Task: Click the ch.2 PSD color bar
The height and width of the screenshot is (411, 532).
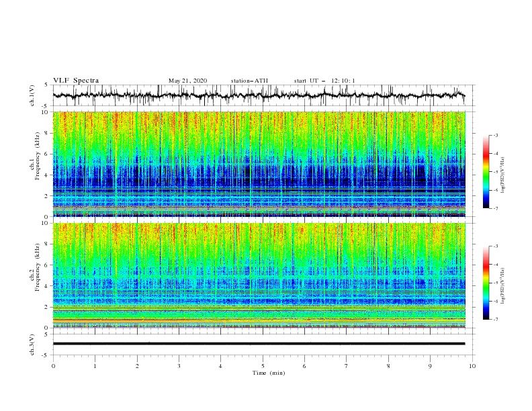Action: pyautogui.click(x=486, y=283)
